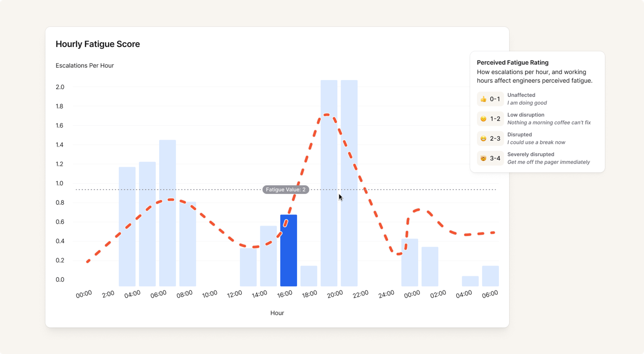Click the last bar at final 06:00
The width and height of the screenshot is (644, 354).
click(x=490, y=276)
